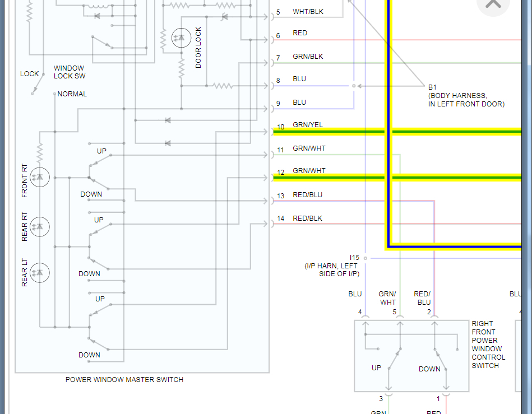The width and height of the screenshot is (532, 414).
Task: Select the FRONT RT indicator LED symbol
Action: click(x=40, y=178)
